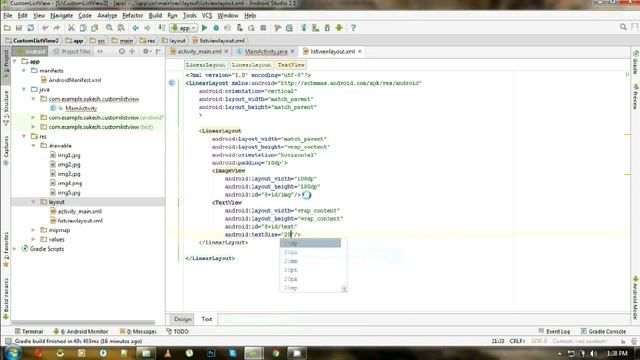
Task: Select the Text view tab
Action: point(207,319)
